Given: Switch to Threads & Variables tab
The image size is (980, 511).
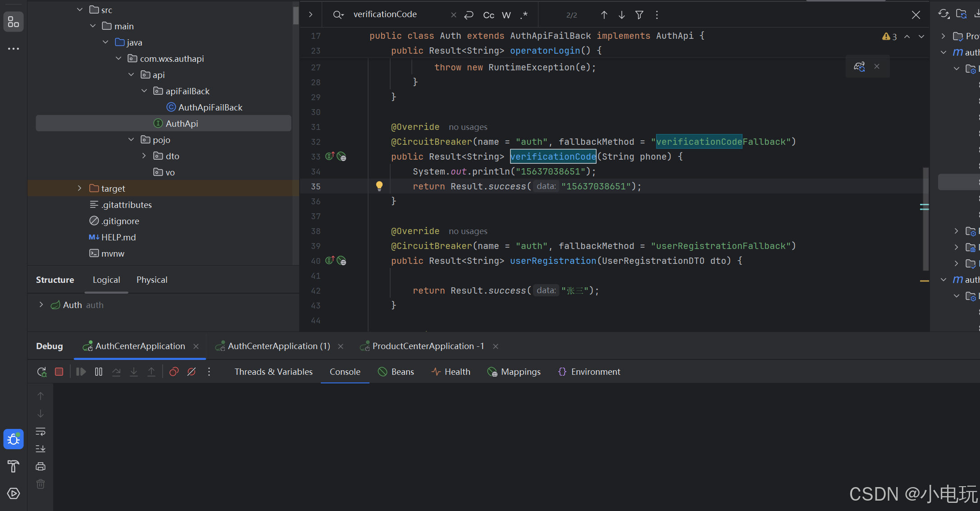Looking at the screenshot, I should [273, 372].
